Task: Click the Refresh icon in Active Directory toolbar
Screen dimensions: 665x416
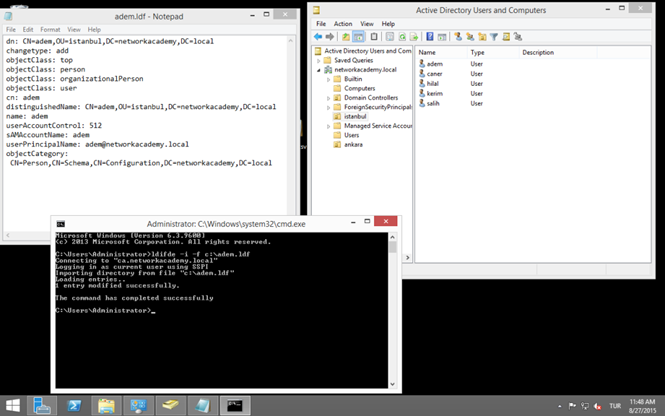Action: [x=402, y=37]
